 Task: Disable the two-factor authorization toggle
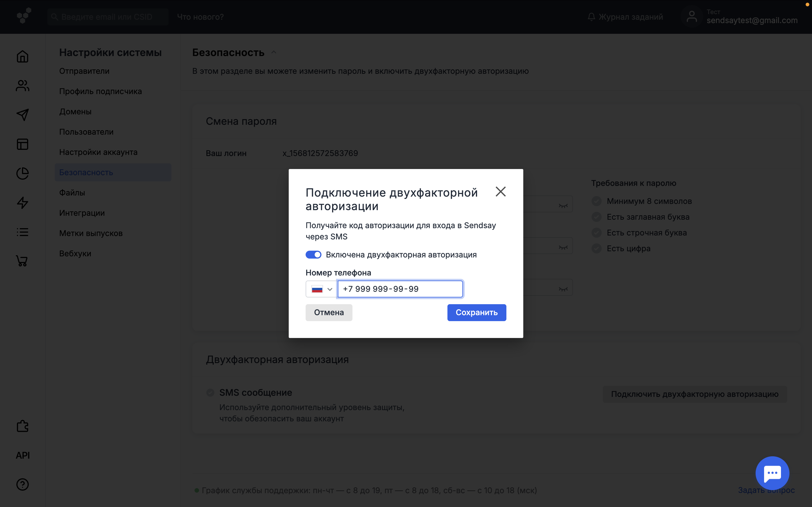314,255
